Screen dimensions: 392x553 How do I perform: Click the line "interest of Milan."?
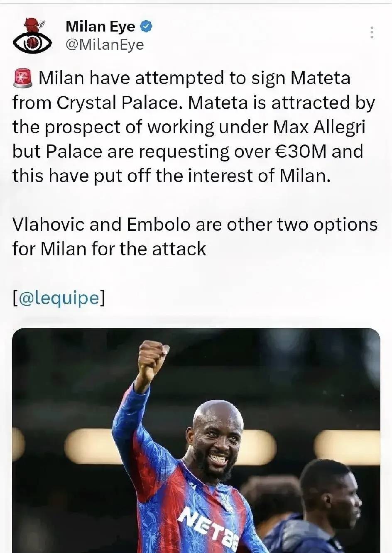coord(259,176)
